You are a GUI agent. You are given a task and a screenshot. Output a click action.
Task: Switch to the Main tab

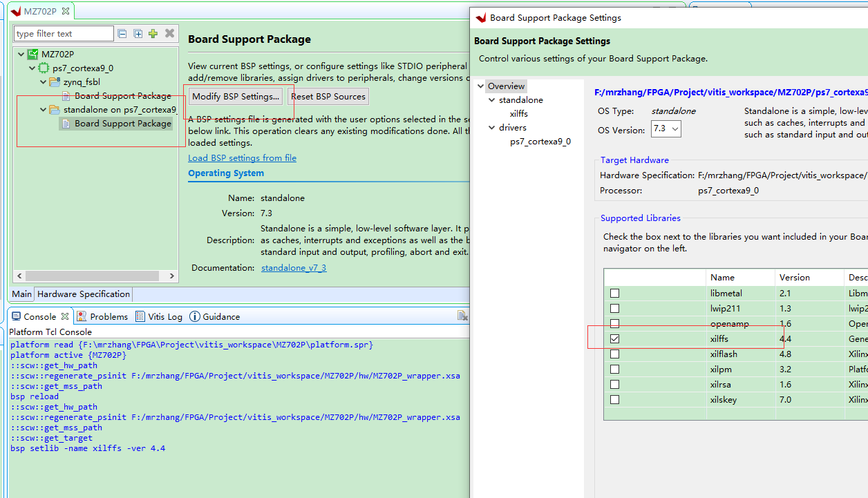click(21, 294)
